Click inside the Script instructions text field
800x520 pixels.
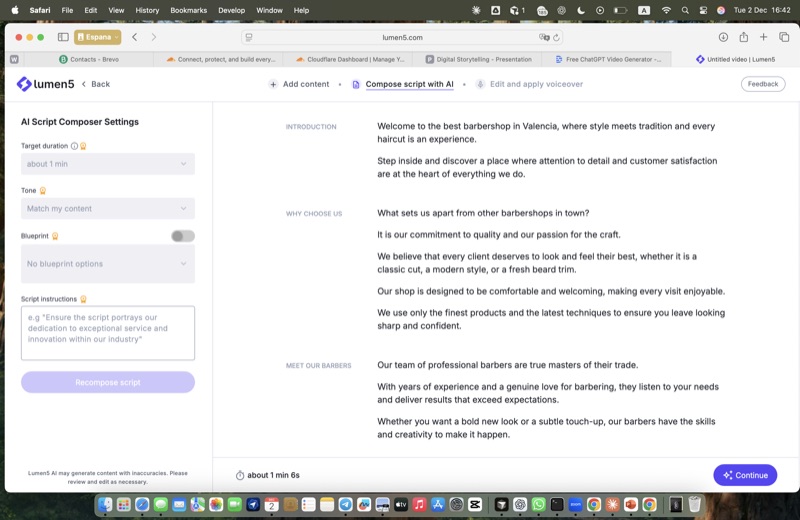tap(108, 333)
